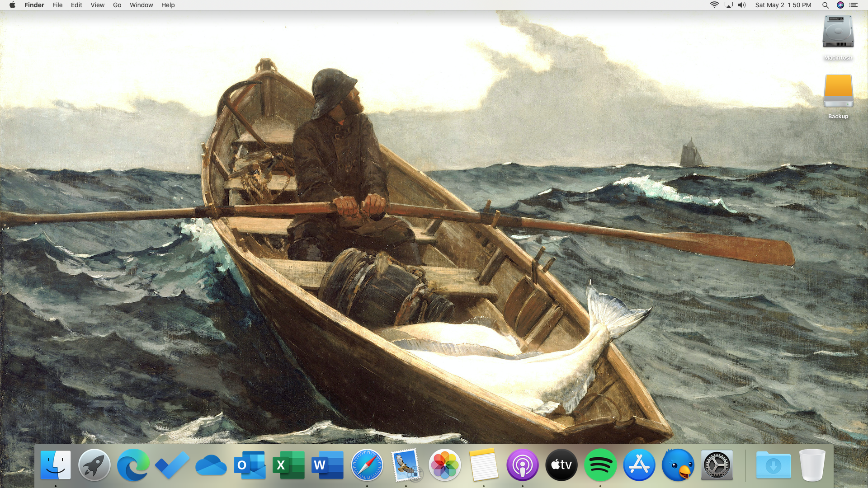Open Mail stamp icon in Dock
The image size is (868, 488).
[x=406, y=465]
